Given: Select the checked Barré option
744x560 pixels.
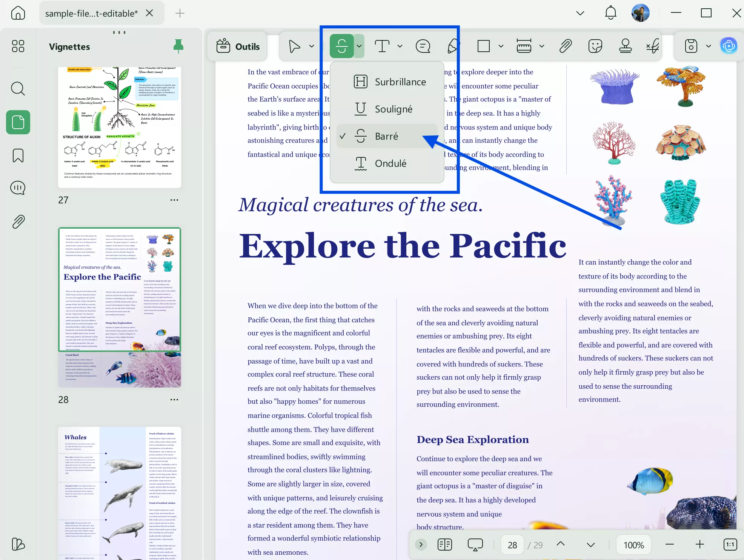Looking at the screenshot, I should coord(386,136).
